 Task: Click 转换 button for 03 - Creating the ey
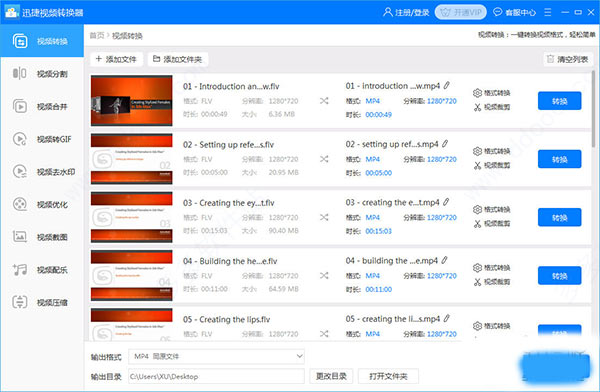point(559,217)
